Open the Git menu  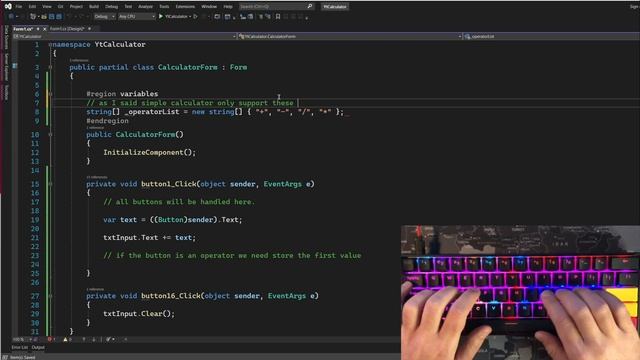[60, 7]
